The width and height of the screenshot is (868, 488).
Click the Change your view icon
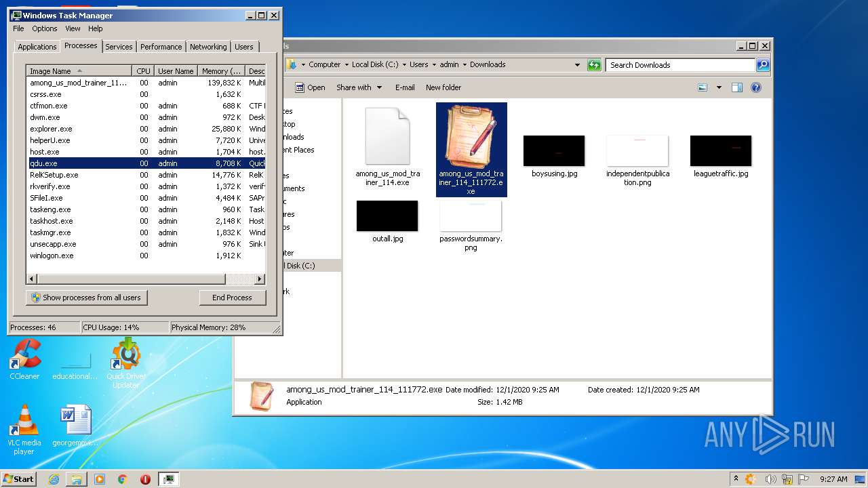(x=703, y=87)
